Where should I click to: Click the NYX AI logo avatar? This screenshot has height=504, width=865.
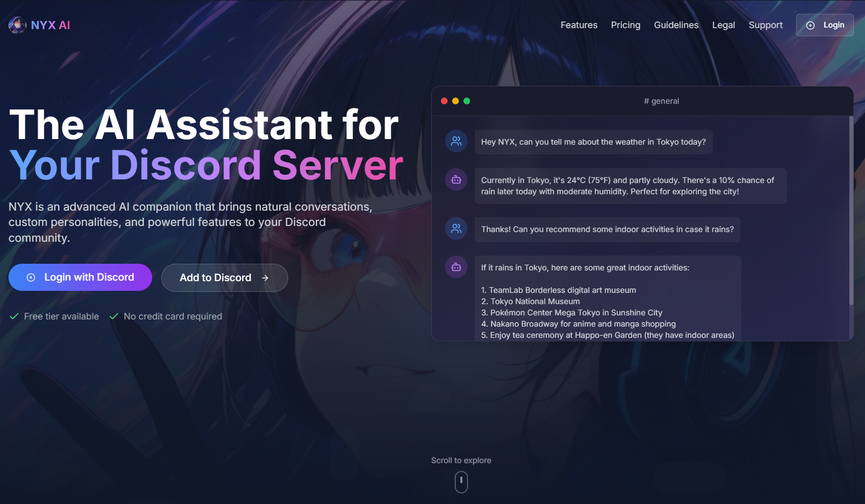point(17,25)
